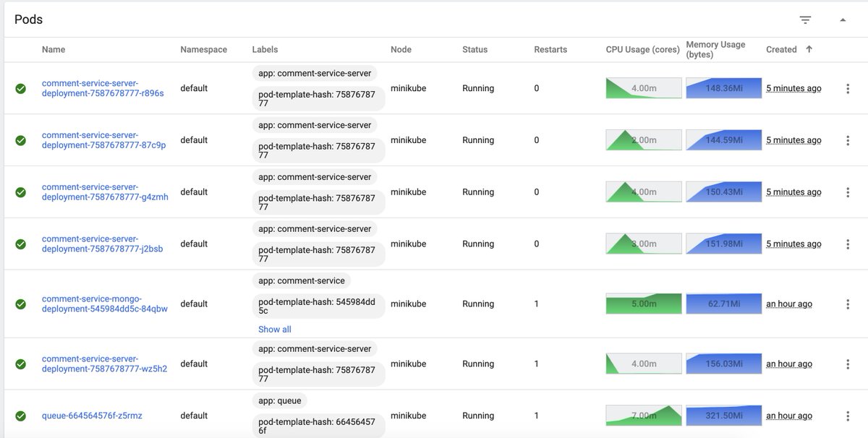Open actions menu for pod j2bsb
Image resolution: width=868 pixels, height=438 pixels.
848,244
